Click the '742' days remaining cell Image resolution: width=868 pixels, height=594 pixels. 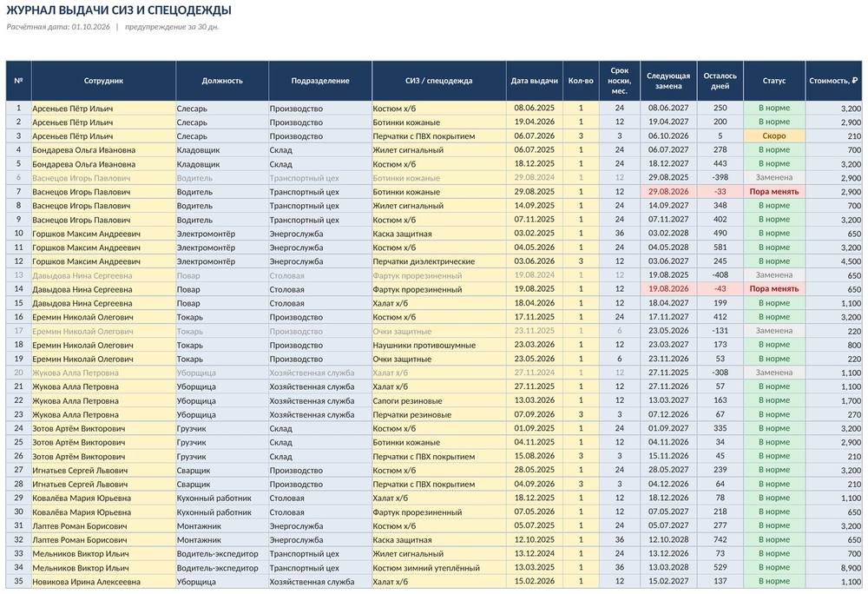[x=720, y=540]
